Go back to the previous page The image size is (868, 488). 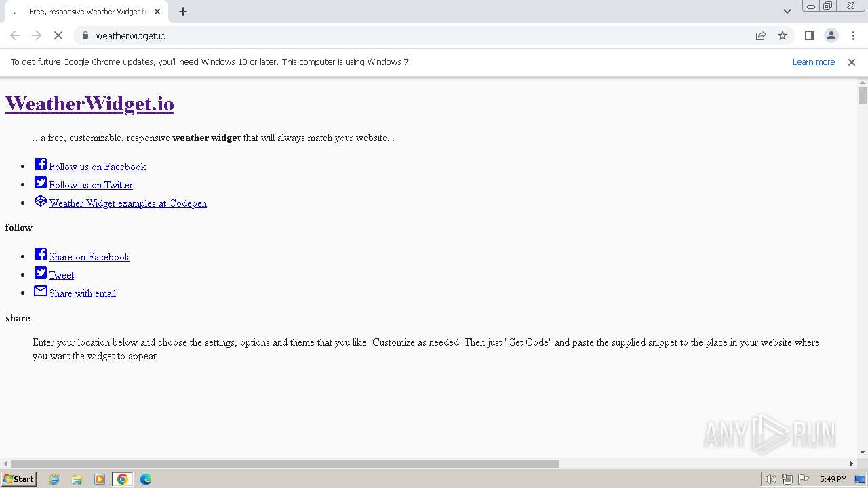(15, 35)
